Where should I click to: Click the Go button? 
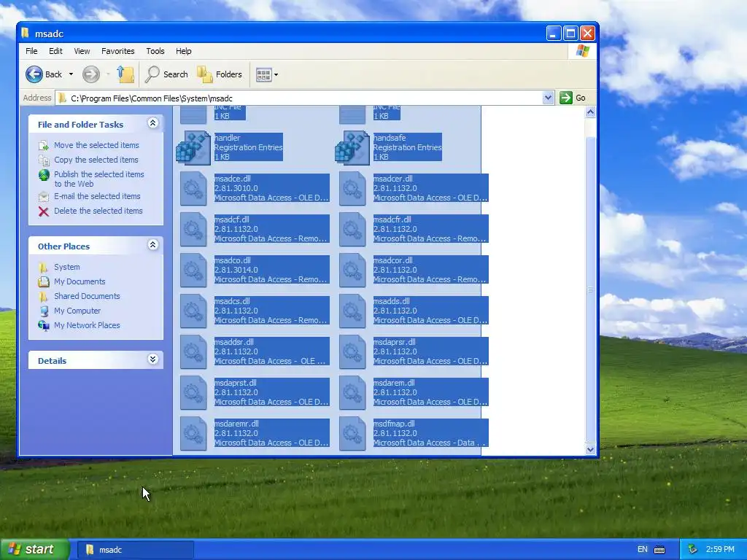pyautogui.click(x=573, y=98)
